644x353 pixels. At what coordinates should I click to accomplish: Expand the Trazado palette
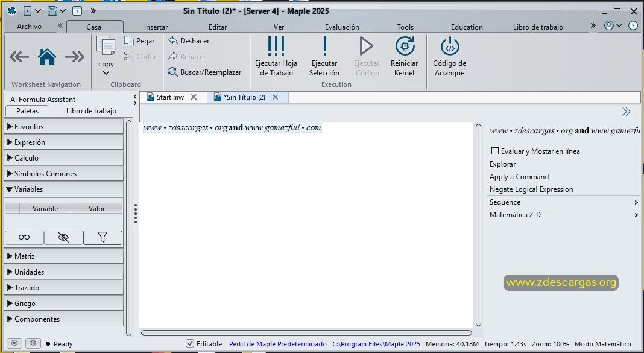tap(64, 287)
